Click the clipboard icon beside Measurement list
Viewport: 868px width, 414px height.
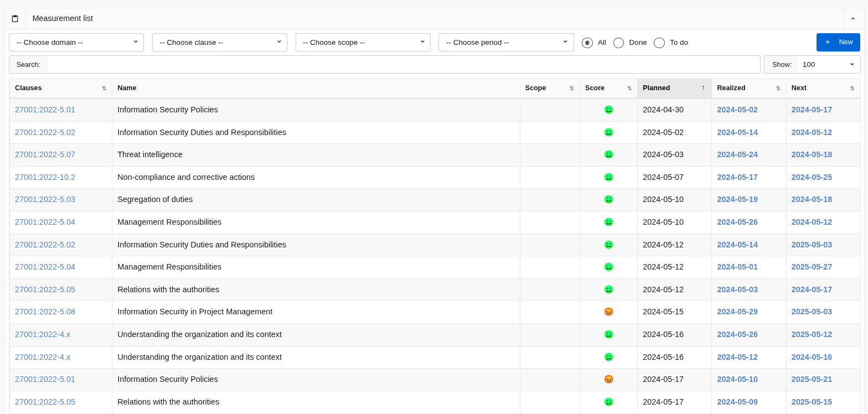point(15,19)
